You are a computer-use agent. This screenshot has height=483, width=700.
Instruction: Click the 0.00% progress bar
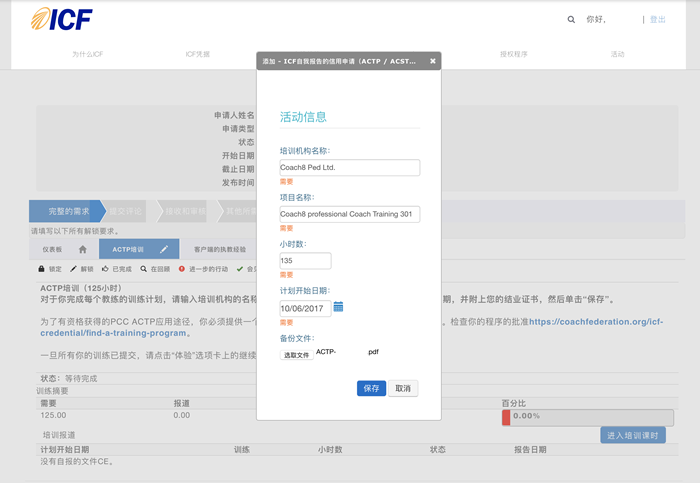587,417
